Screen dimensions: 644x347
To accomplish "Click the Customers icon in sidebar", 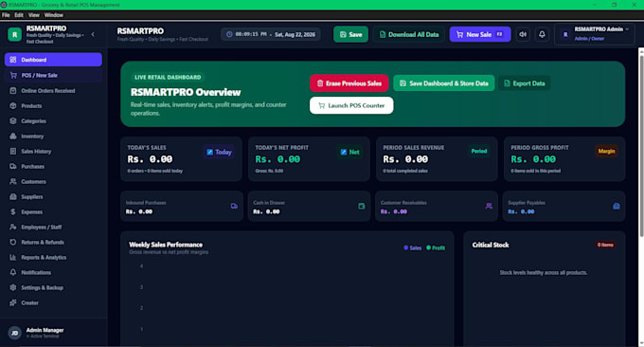I will click(13, 181).
